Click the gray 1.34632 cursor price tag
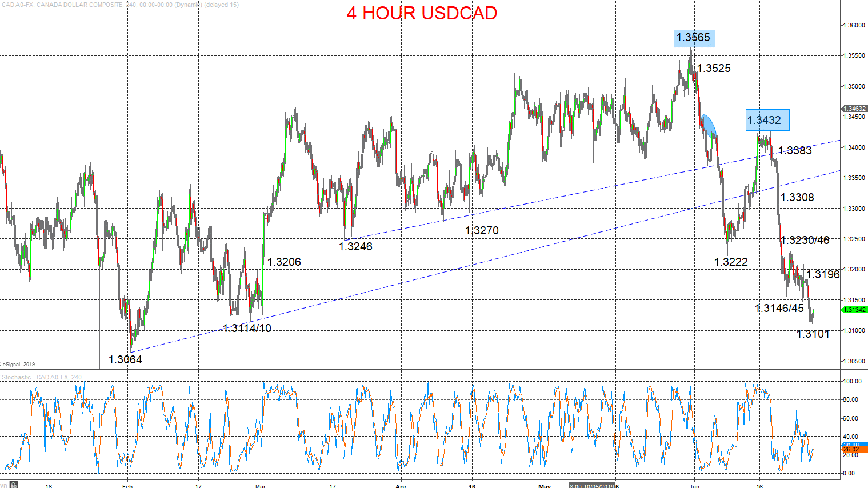The width and height of the screenshot is (868, 488). point(854,109)
